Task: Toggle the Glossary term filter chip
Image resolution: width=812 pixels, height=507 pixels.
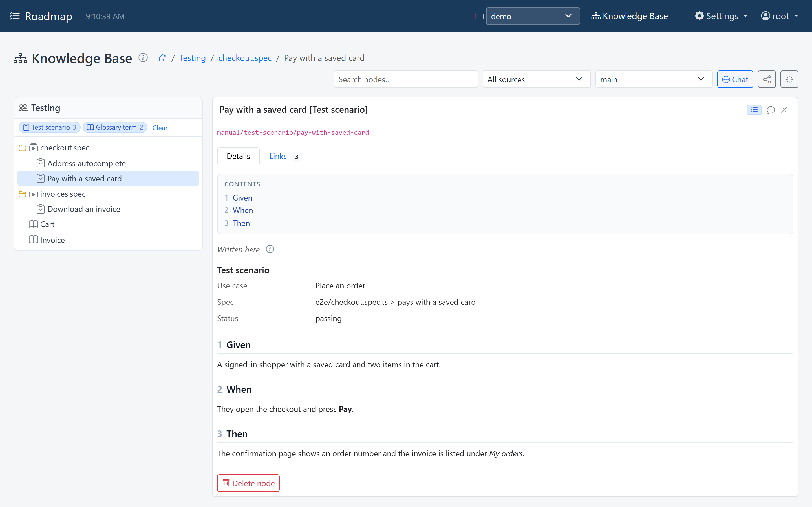Action: 115,127
